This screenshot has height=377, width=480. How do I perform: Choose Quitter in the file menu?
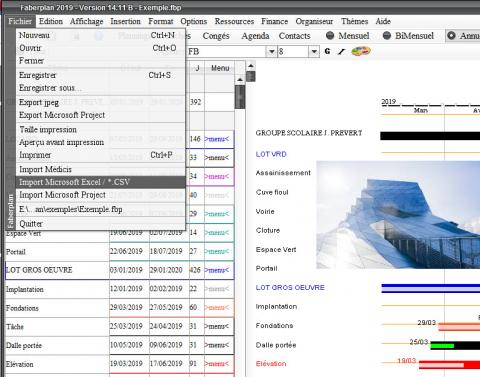(100, 224)
